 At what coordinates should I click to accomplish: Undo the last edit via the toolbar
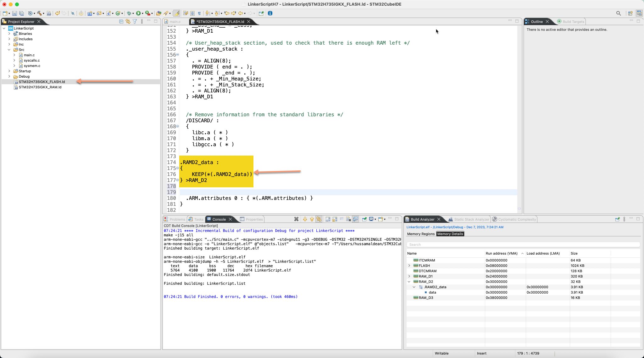pos(58,14)
